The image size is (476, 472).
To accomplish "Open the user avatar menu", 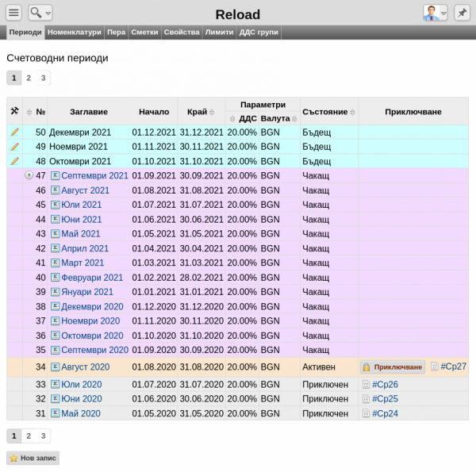I will 435,13.
